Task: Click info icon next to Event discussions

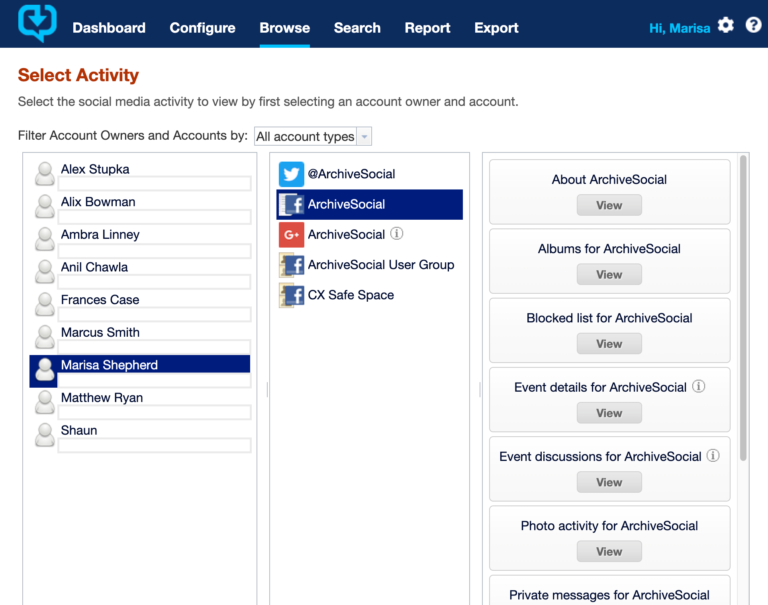Action: point(713,456)
